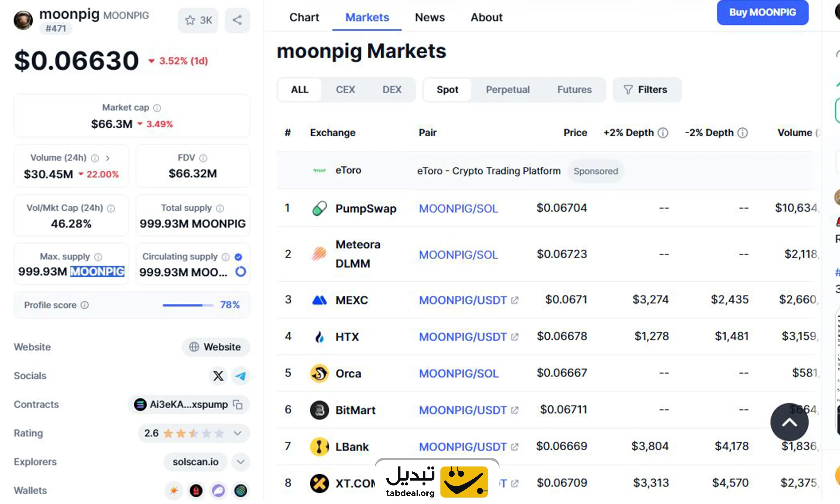This screenshot has width=840, height=504.
Task: Click the BitMart exchange logo
Action: 319,410
